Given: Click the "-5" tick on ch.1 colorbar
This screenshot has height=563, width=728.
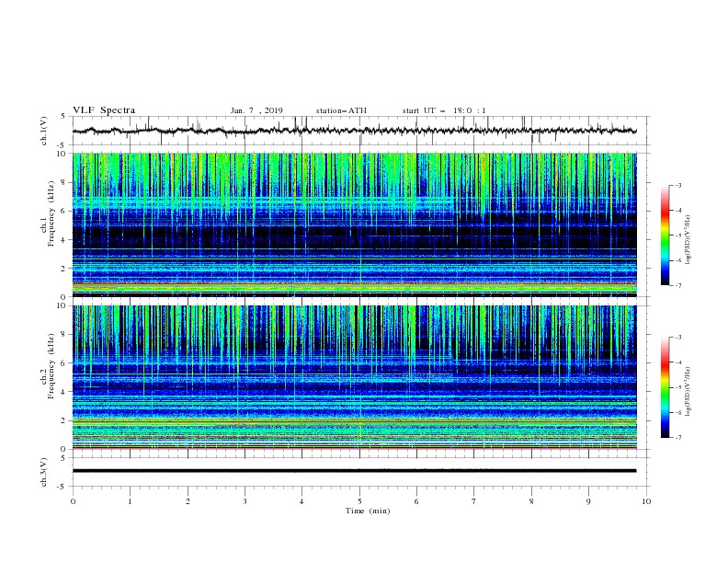Looking at the screenshot, I should click(678, 236).
